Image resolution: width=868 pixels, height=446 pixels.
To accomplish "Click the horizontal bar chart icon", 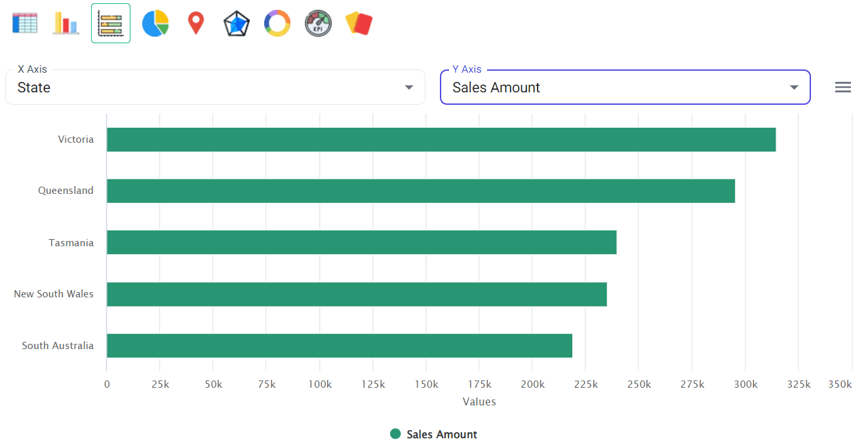I will pos(110,22).
